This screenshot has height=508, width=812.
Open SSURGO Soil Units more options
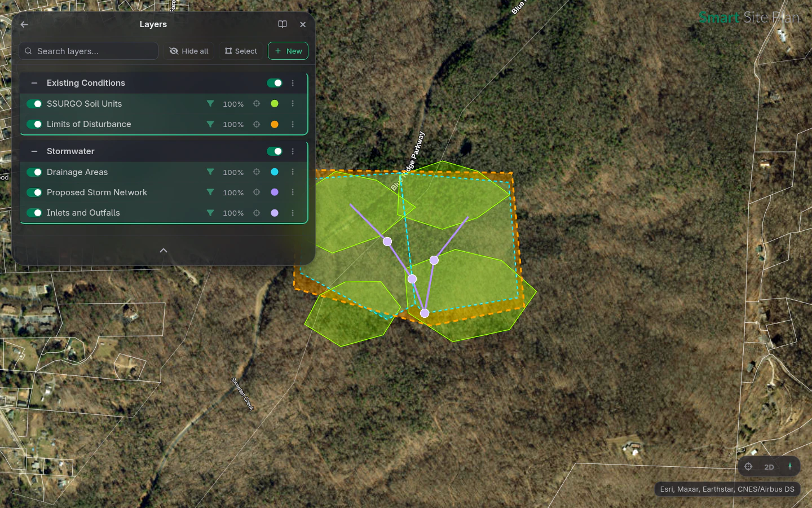click(x=293, y=104)
